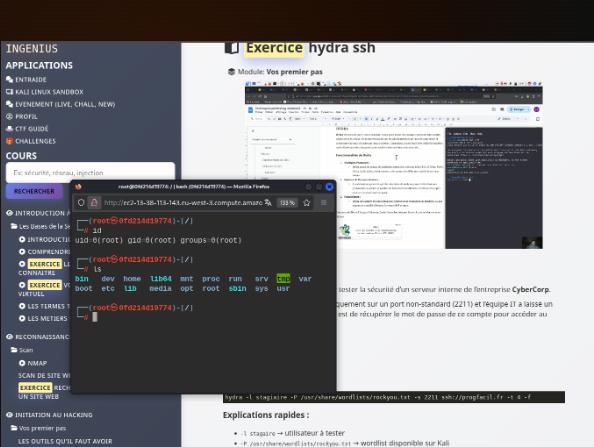594x447 pixels.
Task: Click the 'Explications rapides :' heading
Action: (x=266, y=415)
